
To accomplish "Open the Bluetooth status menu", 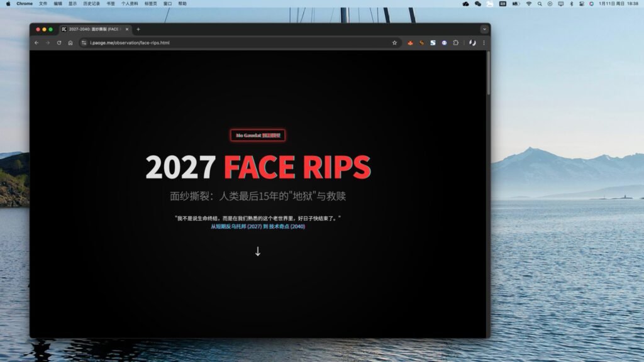I will point(571,4).
